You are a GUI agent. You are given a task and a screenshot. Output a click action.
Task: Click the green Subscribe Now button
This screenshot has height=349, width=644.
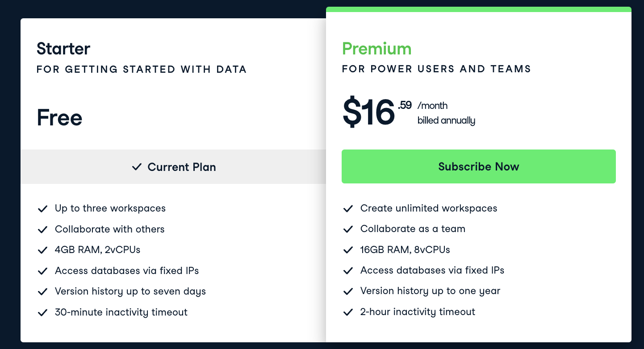point(478,166)
